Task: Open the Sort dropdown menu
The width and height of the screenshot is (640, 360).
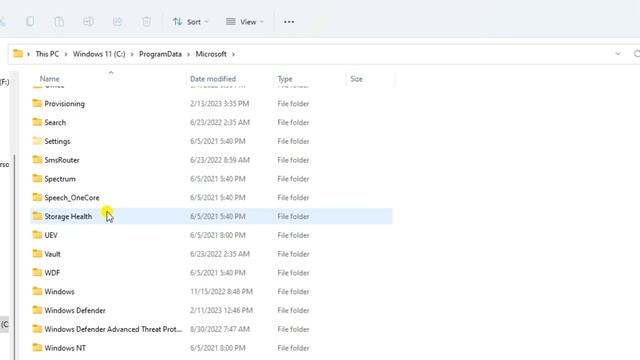Action: [x=190, y=22]
